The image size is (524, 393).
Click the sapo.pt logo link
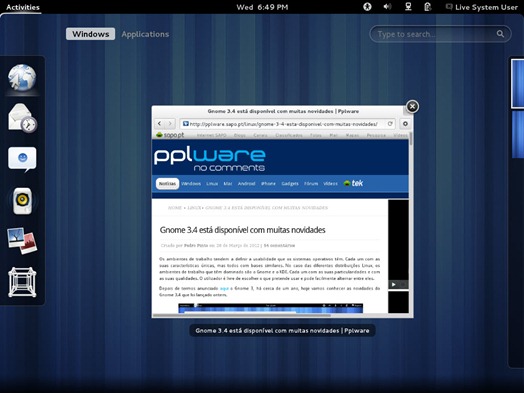click(x=170, y=135)
